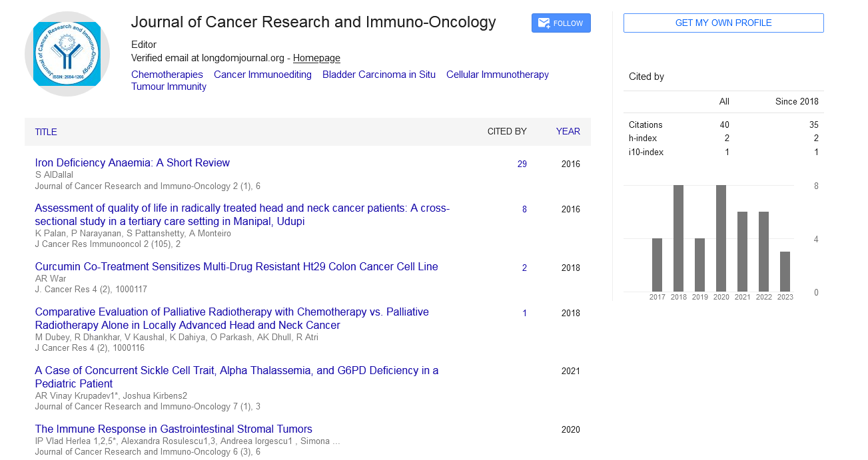The image size is (868, 460).
Task: Click the 2020 bar in citations chart
Action: pyautogui.click(x=721, y=238)
